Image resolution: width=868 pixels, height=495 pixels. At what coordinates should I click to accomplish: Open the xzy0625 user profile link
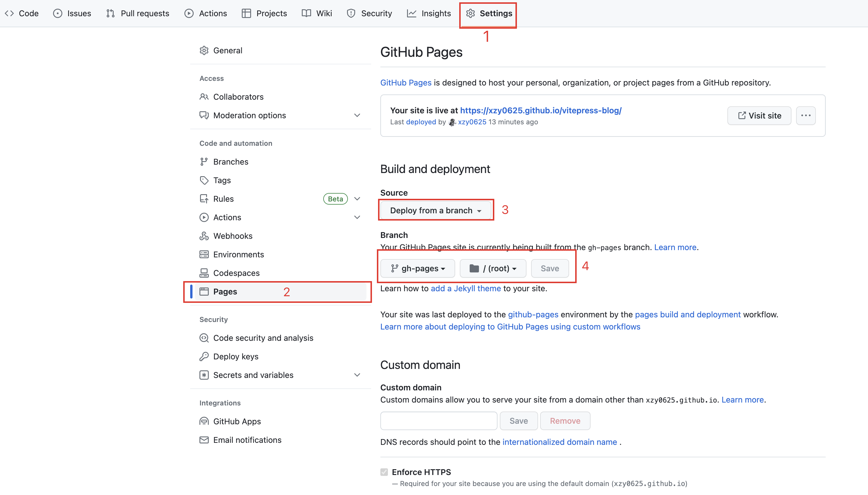coord(472,122)
